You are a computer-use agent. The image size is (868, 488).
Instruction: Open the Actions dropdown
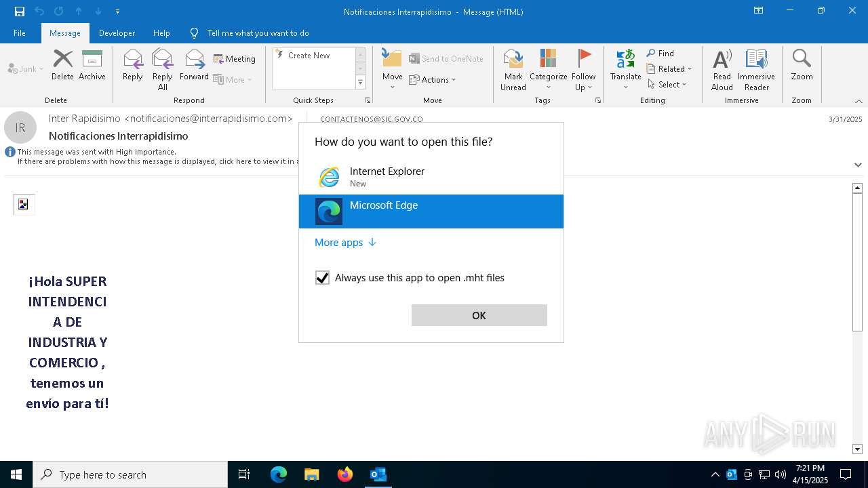[433, 79]
